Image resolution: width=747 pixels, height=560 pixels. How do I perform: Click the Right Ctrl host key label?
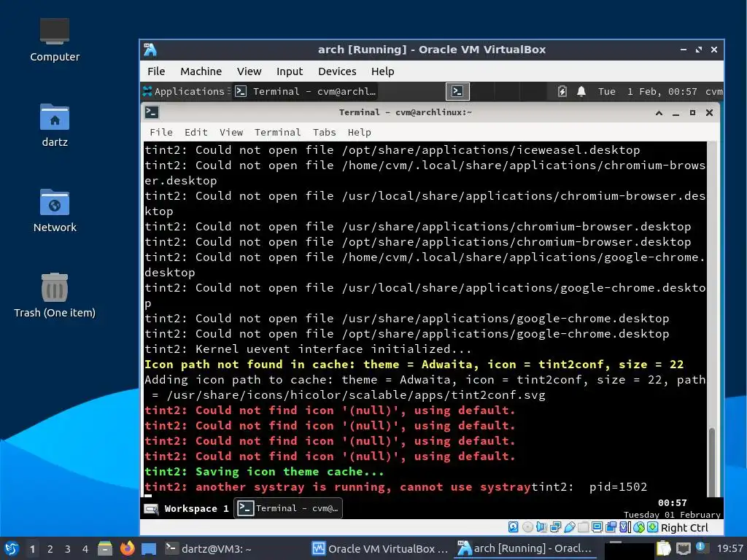(x=684, y=528)
